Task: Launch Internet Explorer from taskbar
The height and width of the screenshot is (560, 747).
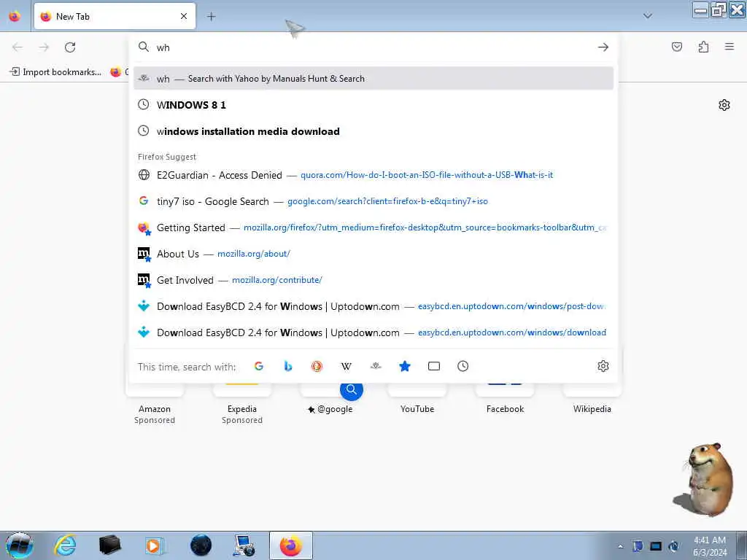Action: click(65, 545)
